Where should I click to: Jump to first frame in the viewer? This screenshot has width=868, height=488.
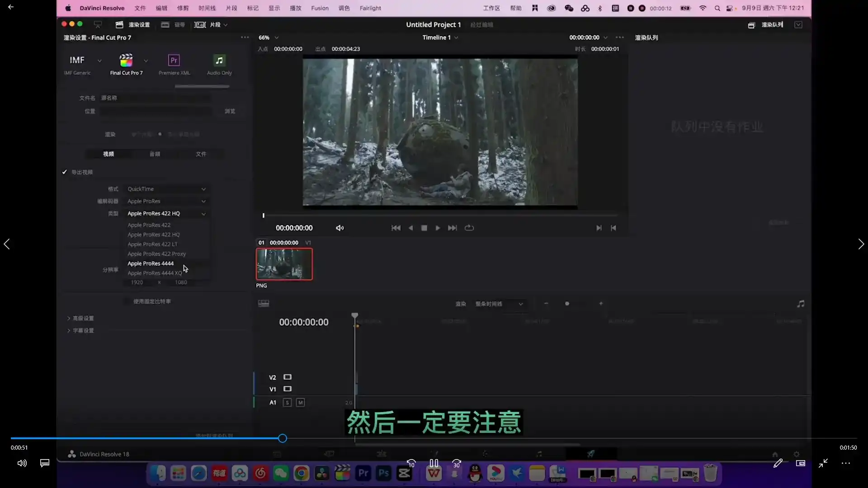(396, 228)
